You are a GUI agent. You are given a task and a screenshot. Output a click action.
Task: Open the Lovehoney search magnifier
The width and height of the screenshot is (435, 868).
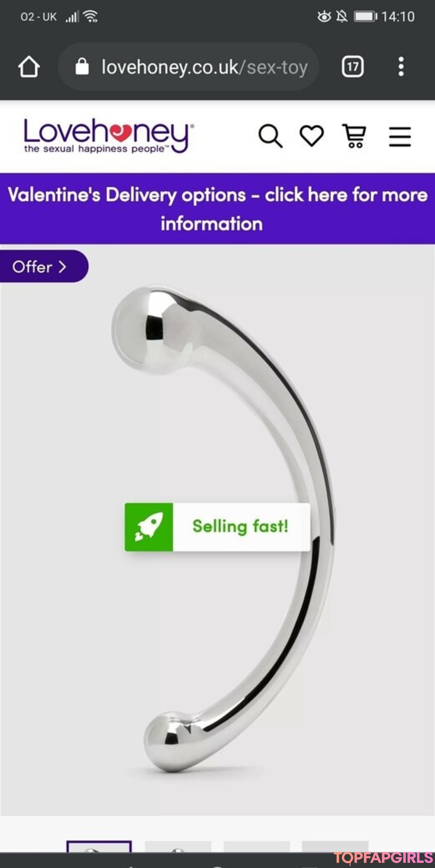270,136
